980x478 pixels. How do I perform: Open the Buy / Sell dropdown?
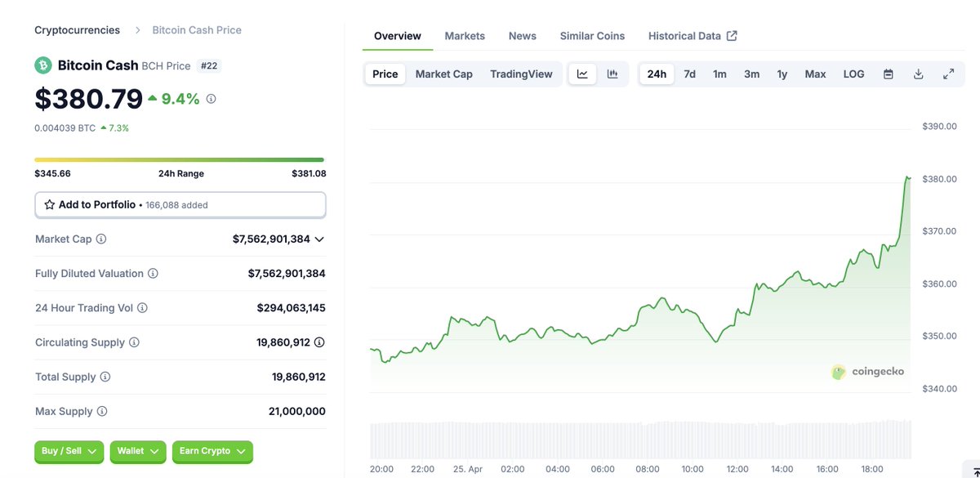(x=69, y=451)
